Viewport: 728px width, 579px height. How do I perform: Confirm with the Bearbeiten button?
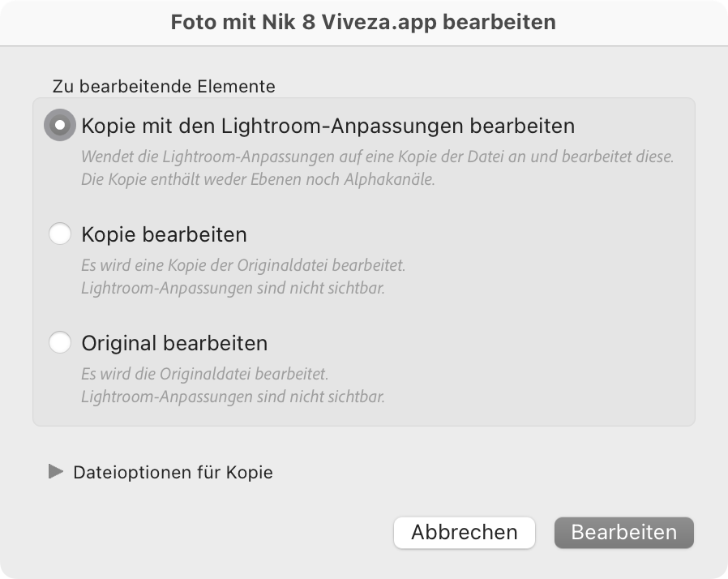pos(624,533)
